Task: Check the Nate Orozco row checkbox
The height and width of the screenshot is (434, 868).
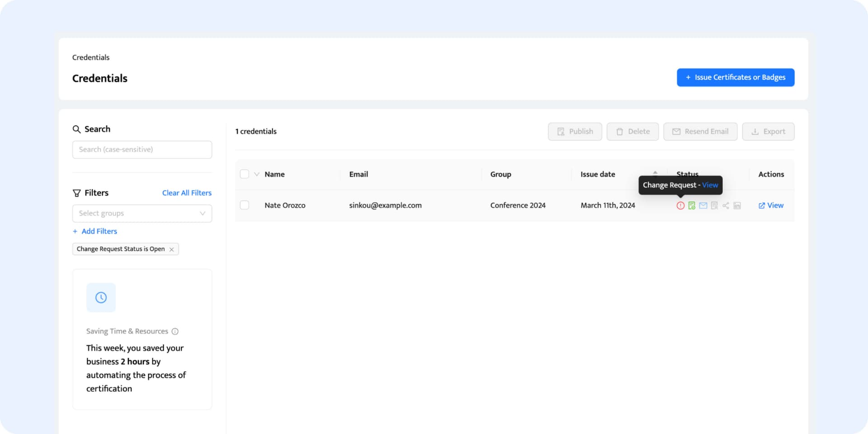Action: point(245,205)
